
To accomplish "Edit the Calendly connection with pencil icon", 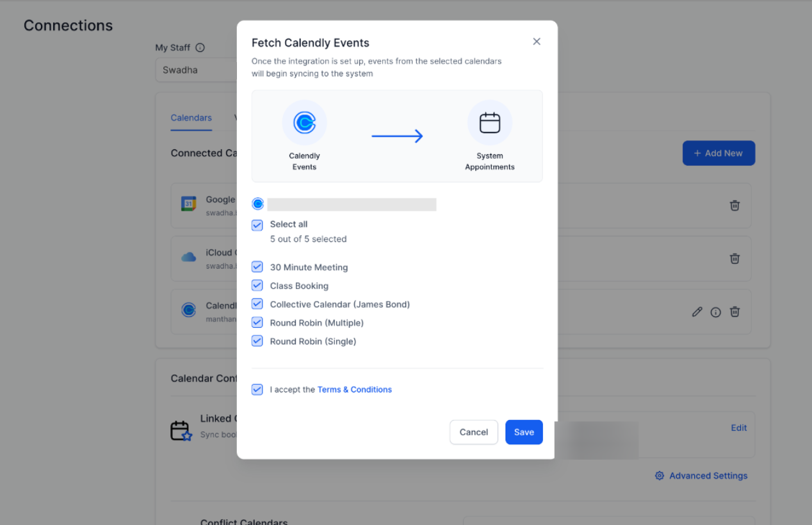I will (697, 312).
